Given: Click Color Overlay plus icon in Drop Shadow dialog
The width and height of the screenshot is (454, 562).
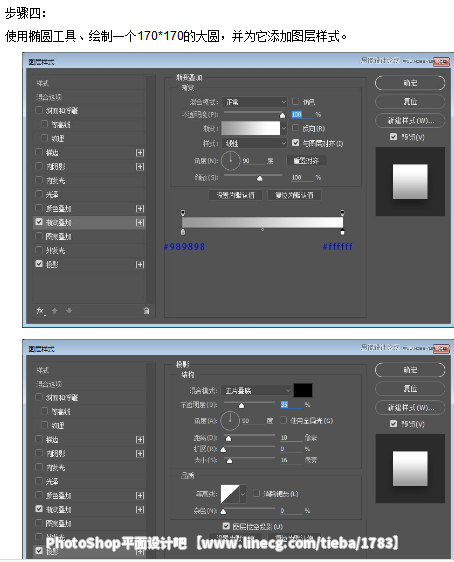Looking at the screenshot, I should (140, 496).
